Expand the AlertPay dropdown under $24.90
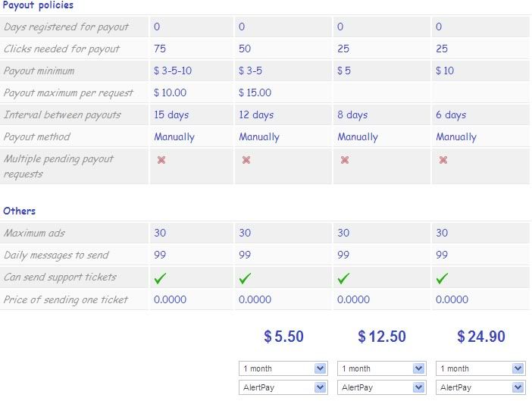Viewport: 532px width, 401px height. [481, 387]
